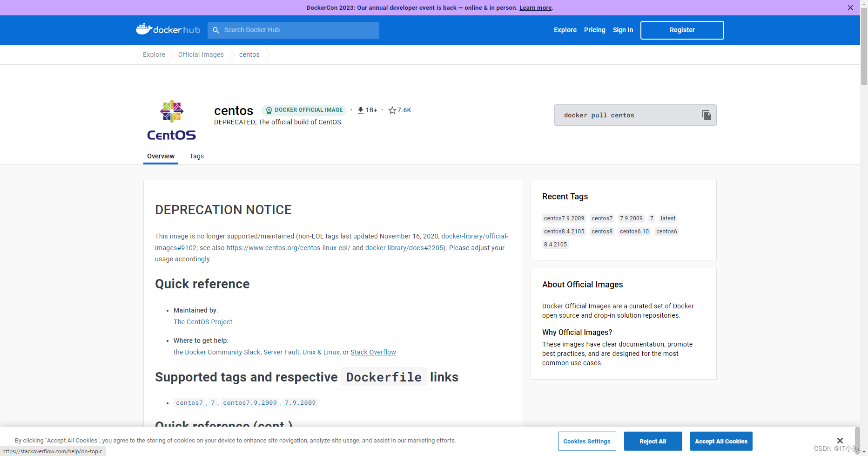The width and height of the screenshot is (868, 456).
Task: Click the '1B+' download count
Action: click(x=371, y=110)
